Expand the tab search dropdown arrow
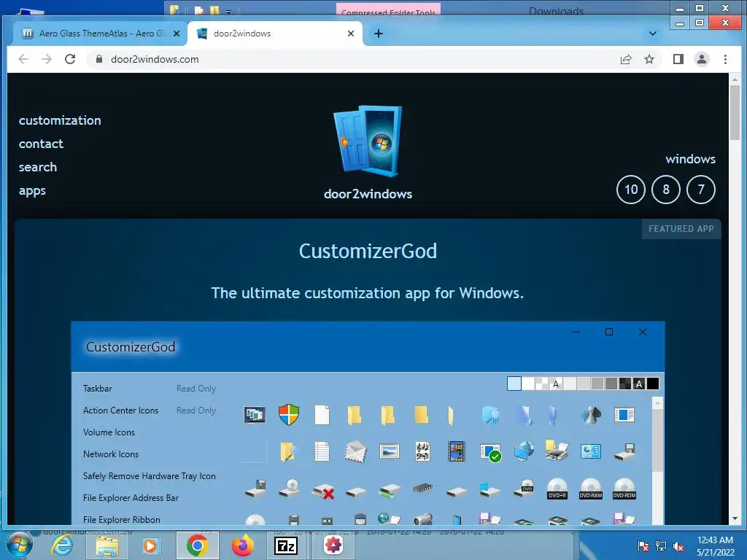The height and width of the screenshot is (560, 747). [653, 34]
